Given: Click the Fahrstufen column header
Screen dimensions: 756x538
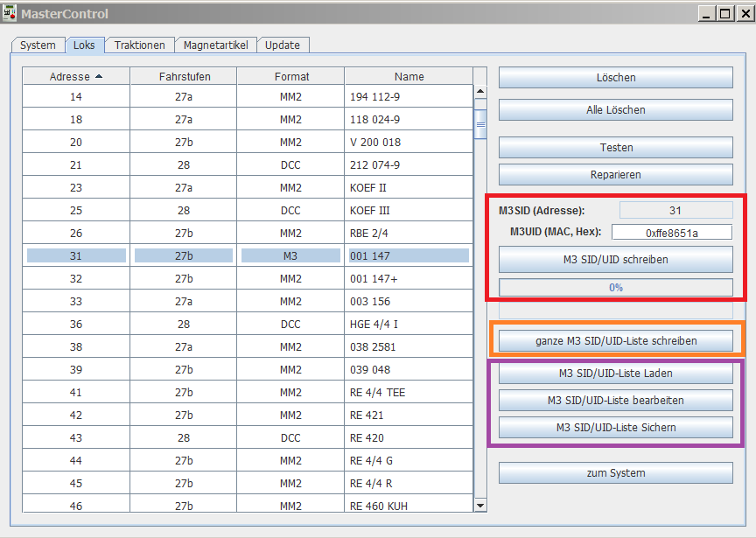Looking at the screenshot, I should [184, 76].
